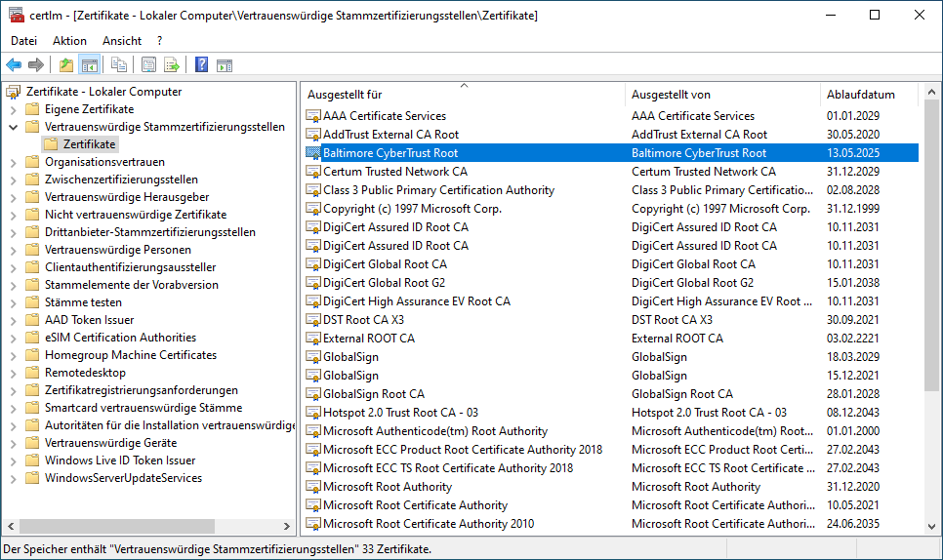This screenshot has width=943, height=560.
Task: Click the certificate list vertical scrollbar thumb
Action: pos(931,245)
